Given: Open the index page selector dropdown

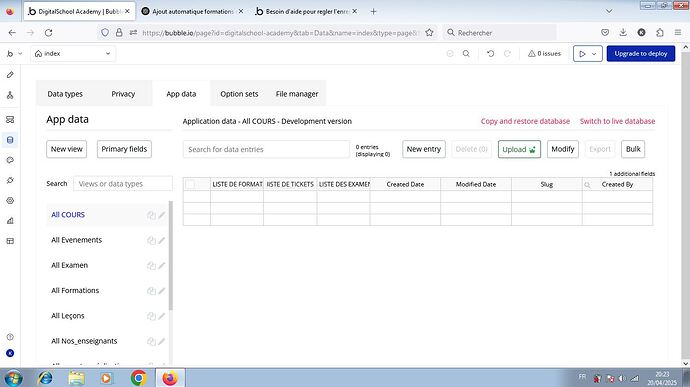Looking at the screenshot, I should pyautogui.click(x=73, y=54).
